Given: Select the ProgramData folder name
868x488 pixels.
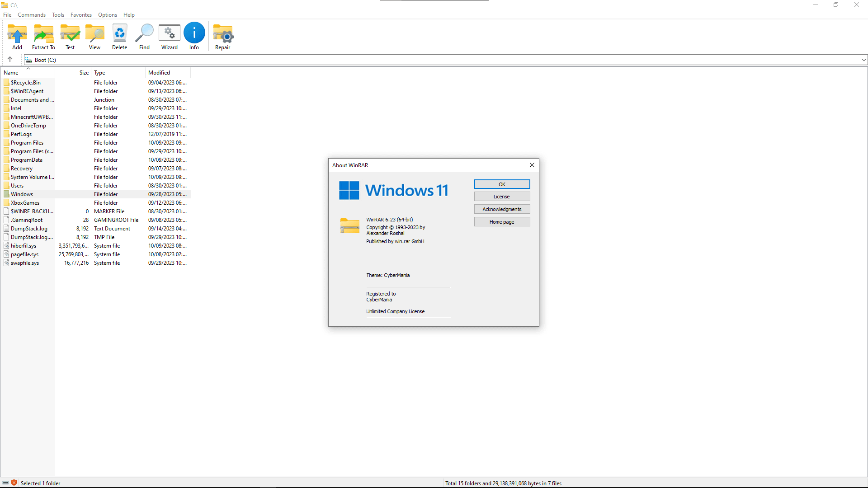Looking at the screenshot, I should click(x=27, y=160).
